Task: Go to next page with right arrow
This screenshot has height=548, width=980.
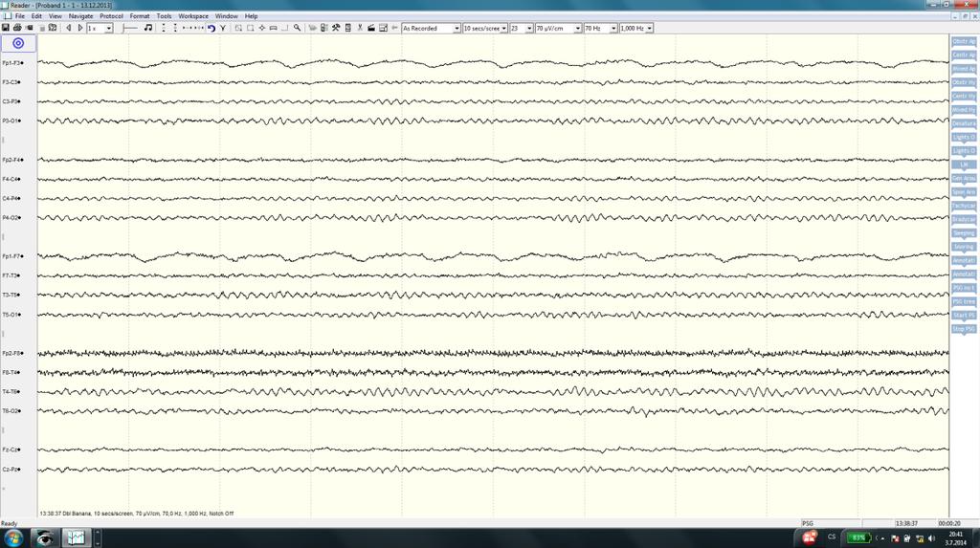Action: click(x=80, y=28)
